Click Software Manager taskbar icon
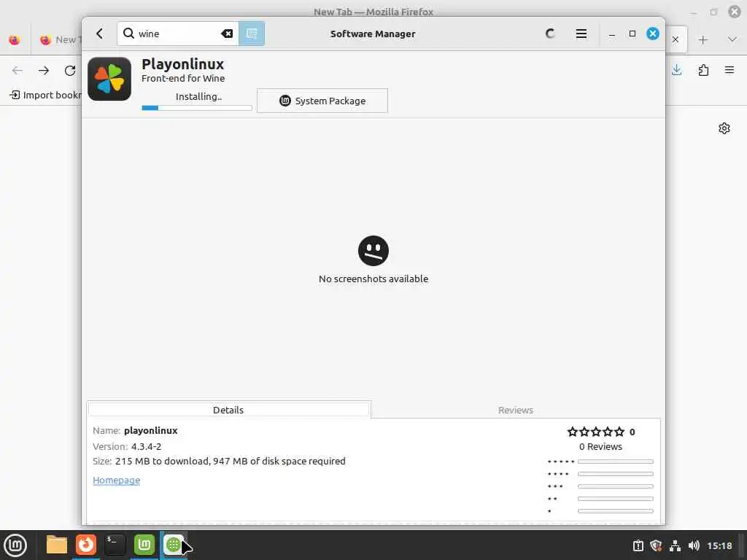747x560 pixels. point(174,545)
